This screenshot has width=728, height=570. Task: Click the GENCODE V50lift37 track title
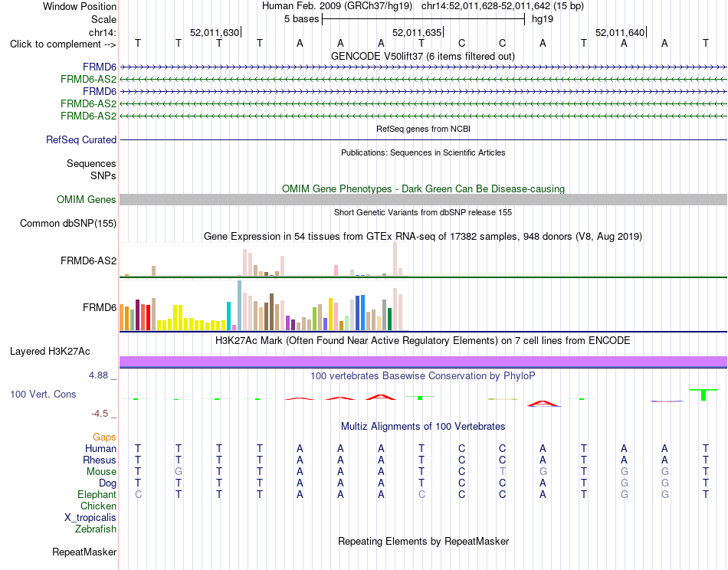point(423,56)
